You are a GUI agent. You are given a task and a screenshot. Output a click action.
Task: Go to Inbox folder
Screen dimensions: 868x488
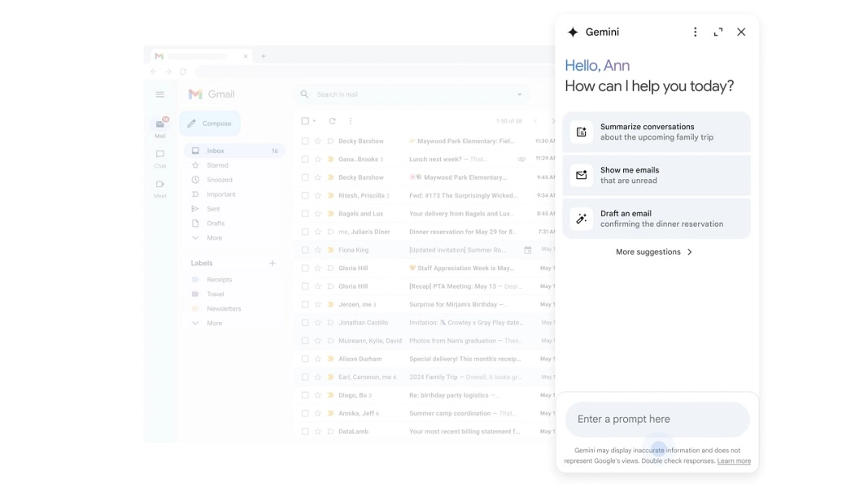[234, 150]
